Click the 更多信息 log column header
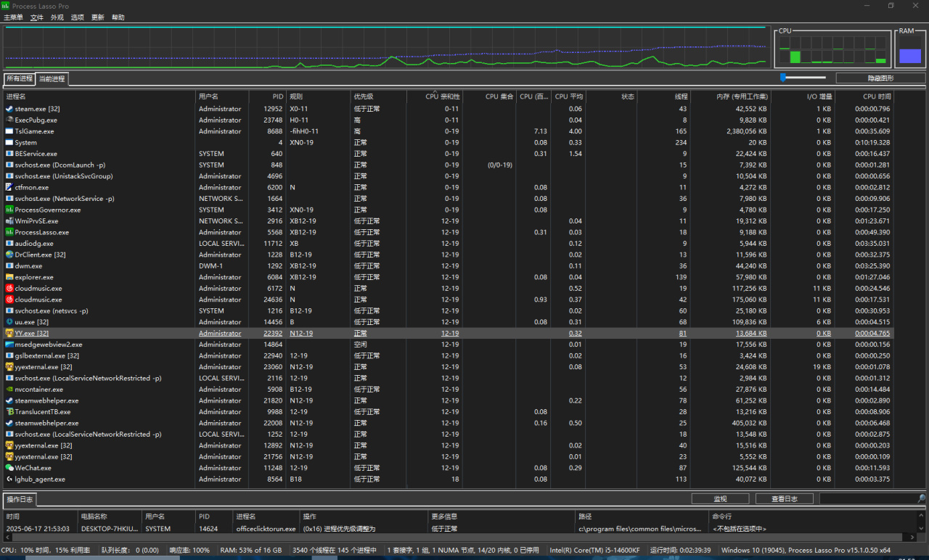929x560 pixels. 500,517
